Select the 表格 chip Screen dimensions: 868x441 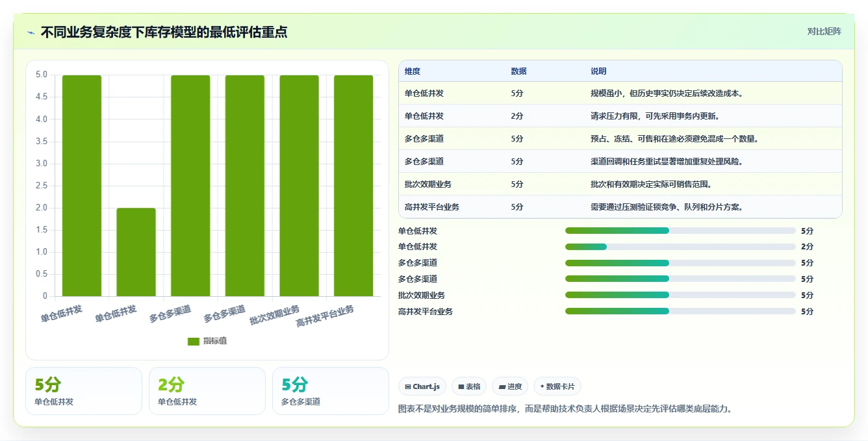469,386
